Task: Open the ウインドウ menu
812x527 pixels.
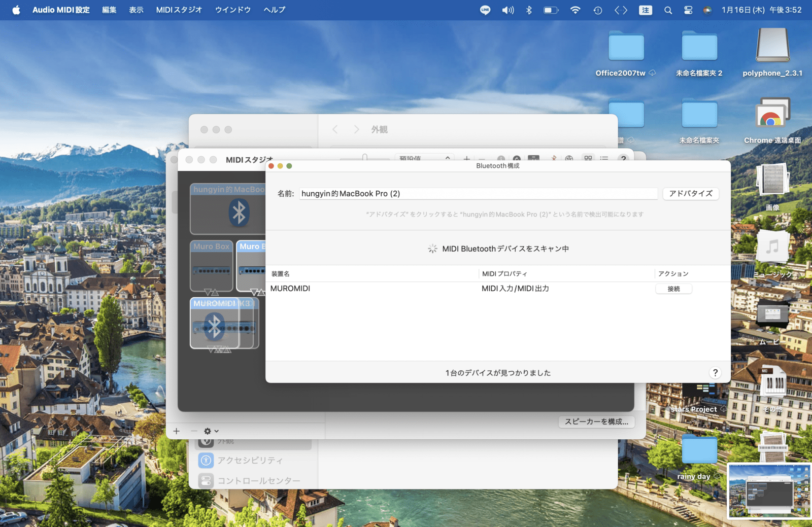Action: (232, 10)
